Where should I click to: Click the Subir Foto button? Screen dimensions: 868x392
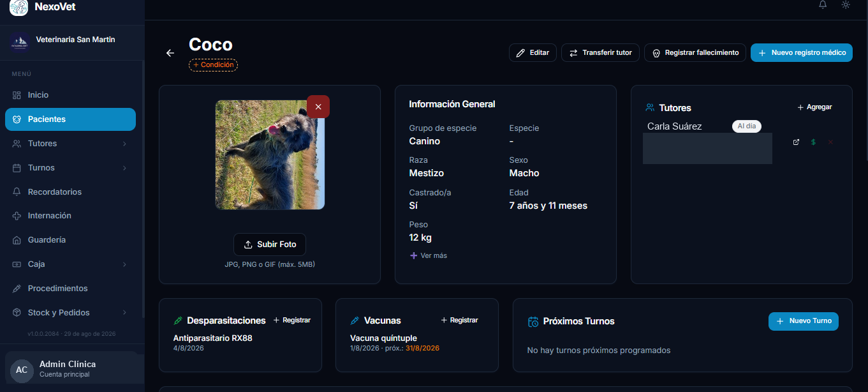[x=270, y=245]
